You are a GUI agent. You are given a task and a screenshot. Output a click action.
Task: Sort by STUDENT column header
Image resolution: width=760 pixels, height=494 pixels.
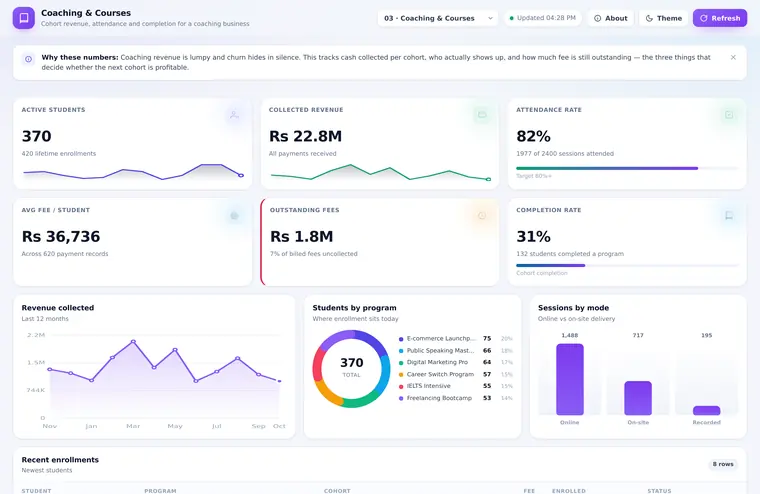[x=36, y=491]
